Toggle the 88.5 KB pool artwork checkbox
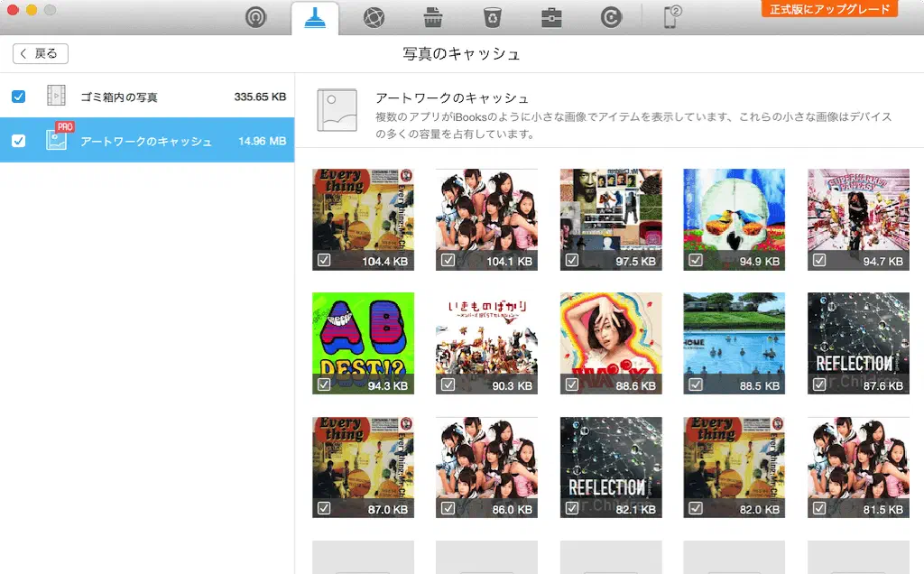 (695, 384)
